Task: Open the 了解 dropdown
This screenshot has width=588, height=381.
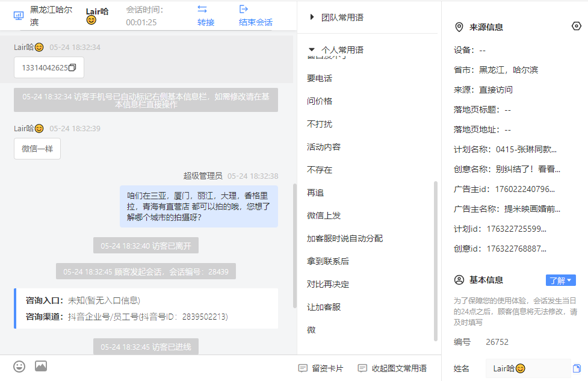Action: 561,280
